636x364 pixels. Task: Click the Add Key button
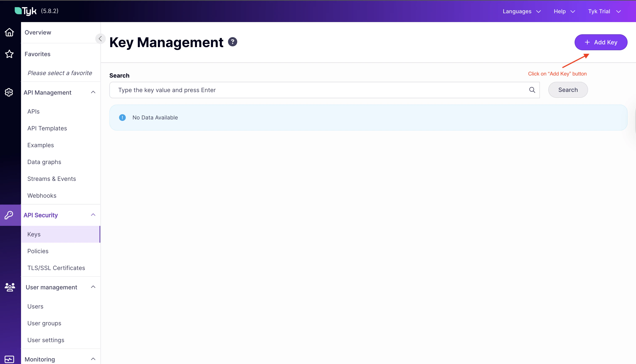point(600,42)
